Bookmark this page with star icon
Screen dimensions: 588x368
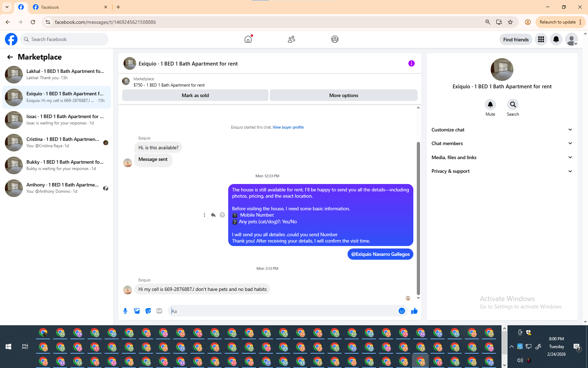(x=510, y=22)
